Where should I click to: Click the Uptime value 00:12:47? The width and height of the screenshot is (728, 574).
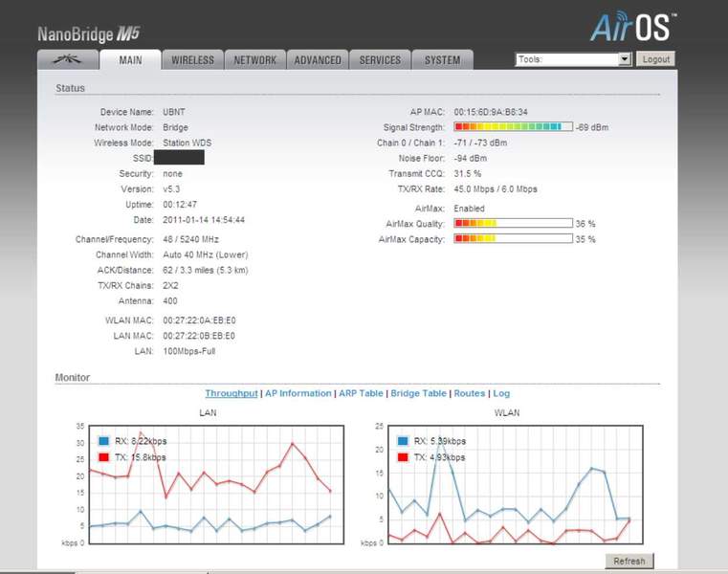coord(180,205)
